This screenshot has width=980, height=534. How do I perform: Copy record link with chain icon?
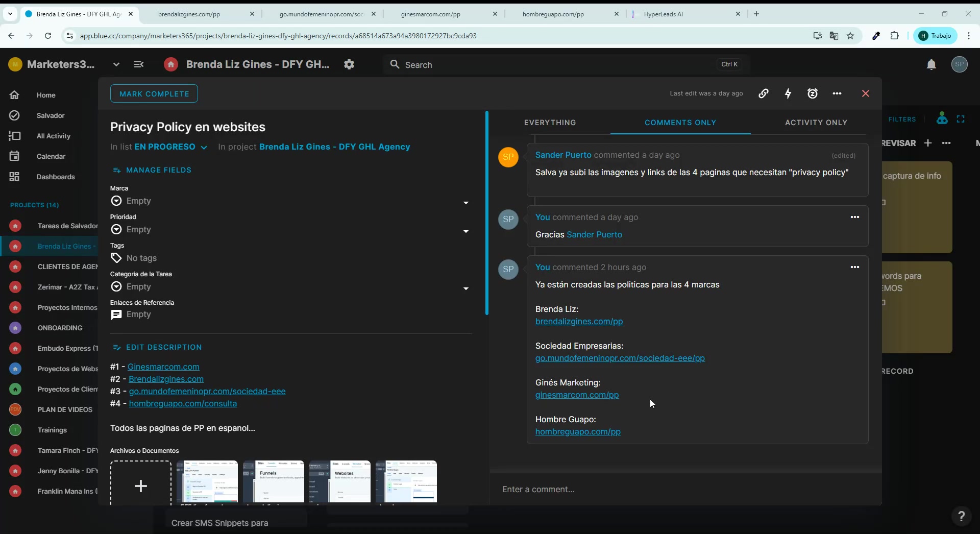click(x=764, y=93)
